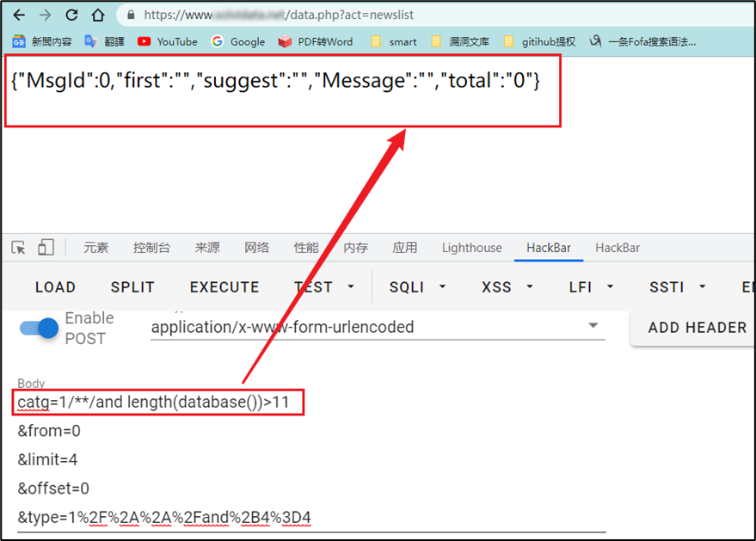
Task: Switch to the 性能 DevTools tab
Action: (306, 248)
